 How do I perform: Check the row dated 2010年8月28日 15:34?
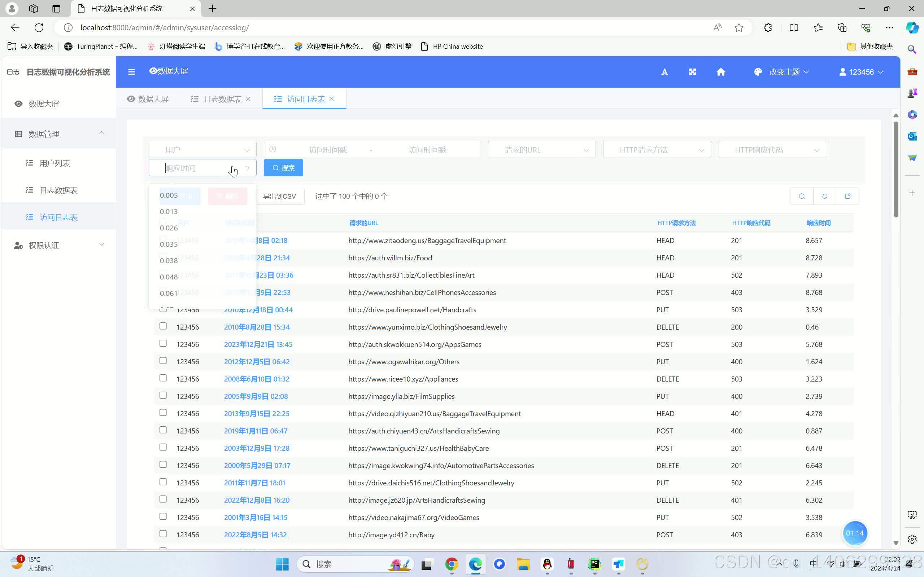163,326
